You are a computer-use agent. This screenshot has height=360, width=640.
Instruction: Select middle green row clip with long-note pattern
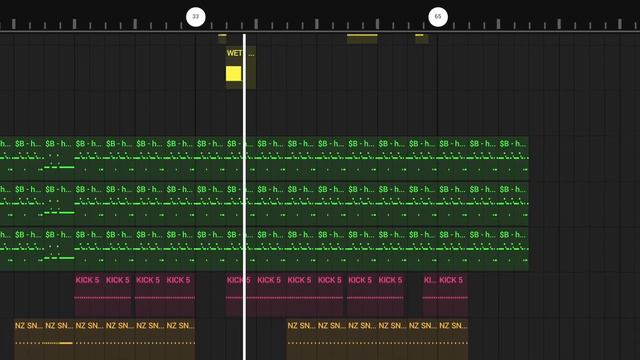(59, 203)
